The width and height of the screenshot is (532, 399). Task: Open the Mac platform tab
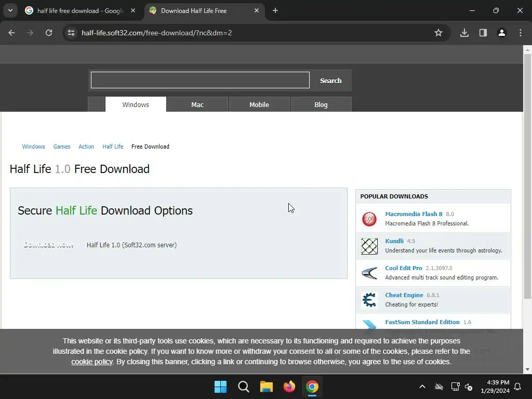pos(197,104)
